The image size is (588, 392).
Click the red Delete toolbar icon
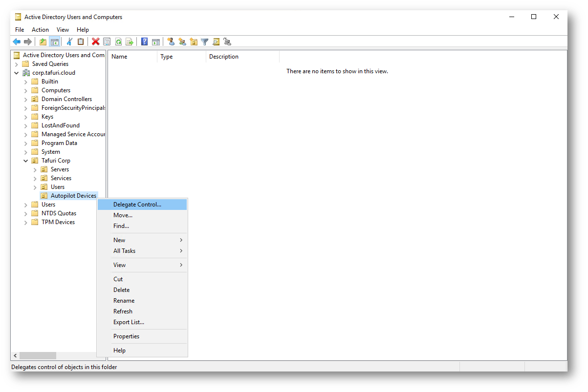coord(96,42)
